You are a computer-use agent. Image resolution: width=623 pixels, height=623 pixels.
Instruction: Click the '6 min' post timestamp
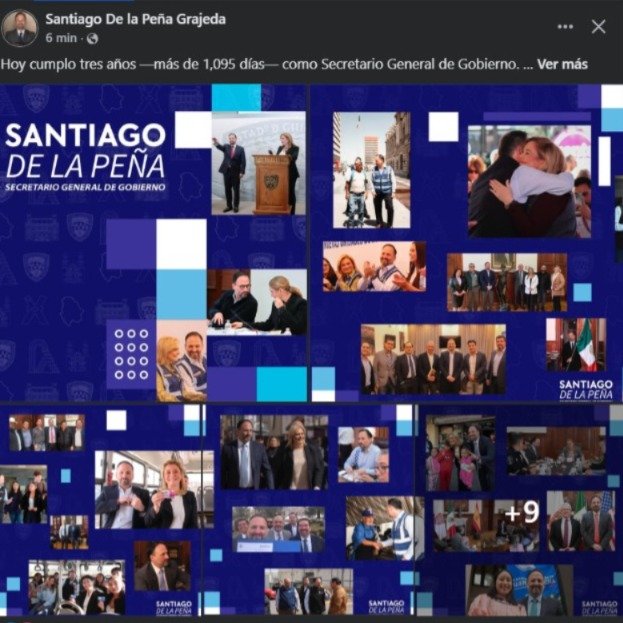60,38
